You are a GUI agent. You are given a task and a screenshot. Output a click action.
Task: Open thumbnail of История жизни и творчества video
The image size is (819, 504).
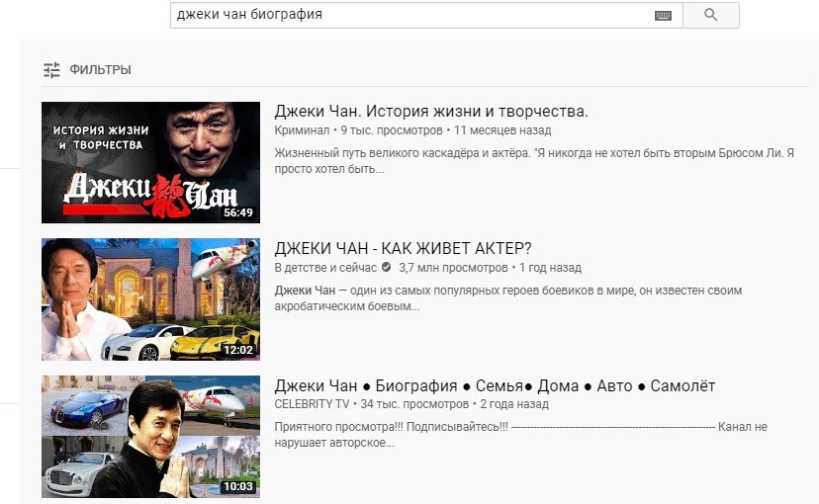(150, 162)
